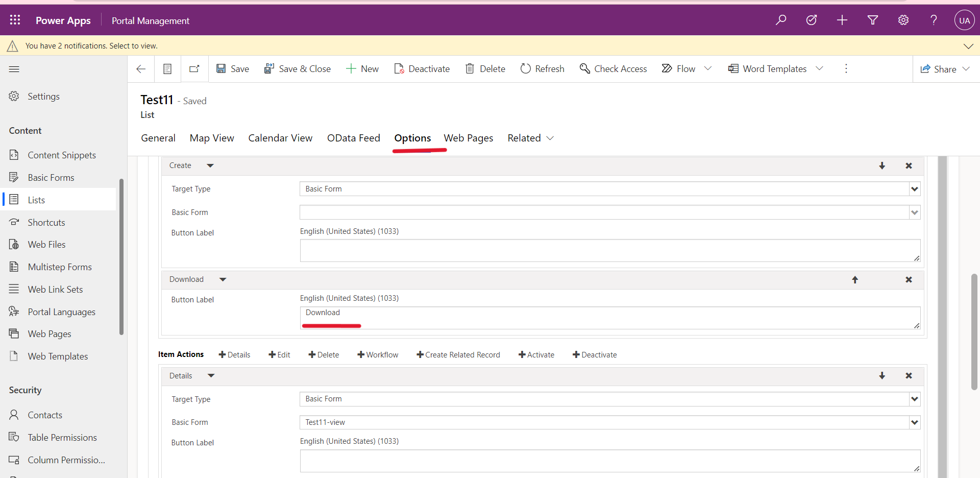Switch to the Map View tab
Screen dimensions: 980x478
tap(212, 138)
